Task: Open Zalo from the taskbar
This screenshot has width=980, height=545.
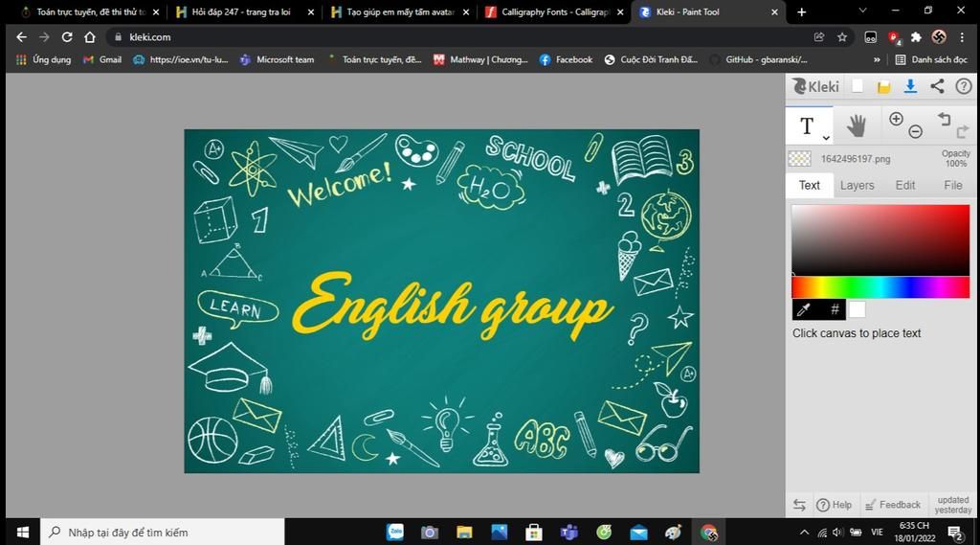Action: tap(395, 532)
